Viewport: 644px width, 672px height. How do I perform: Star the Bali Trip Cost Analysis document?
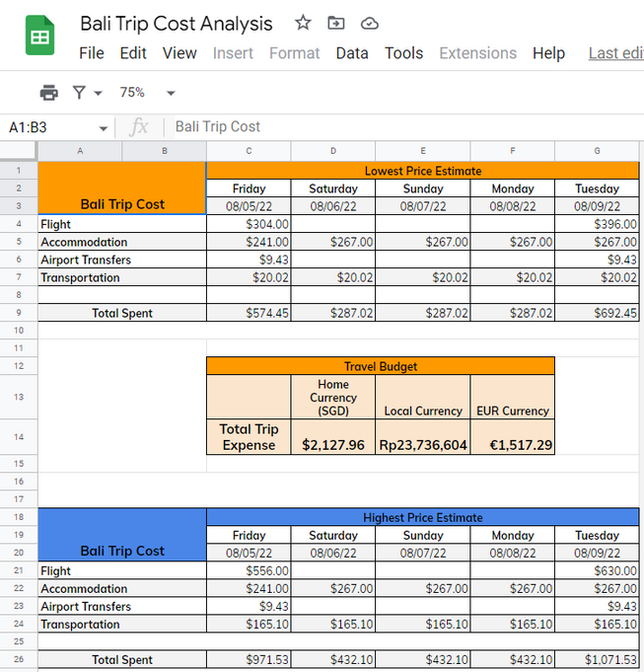[303, 23]
